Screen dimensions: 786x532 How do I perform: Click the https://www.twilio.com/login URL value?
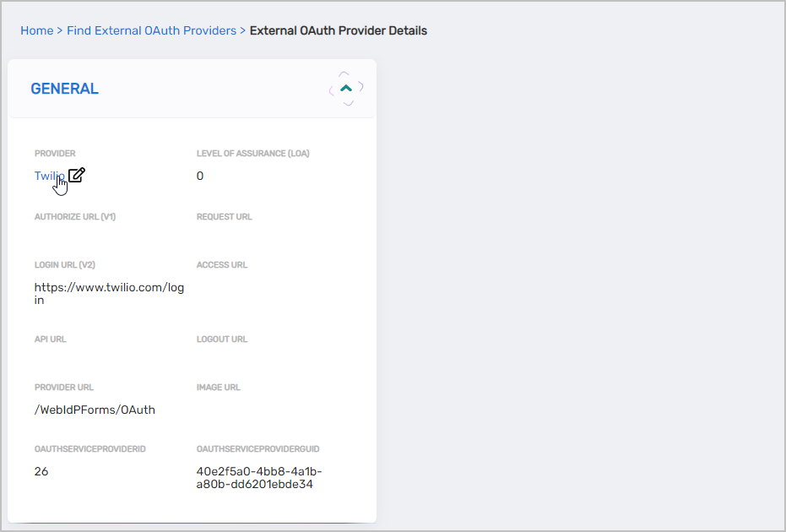(x=109, y=293)
